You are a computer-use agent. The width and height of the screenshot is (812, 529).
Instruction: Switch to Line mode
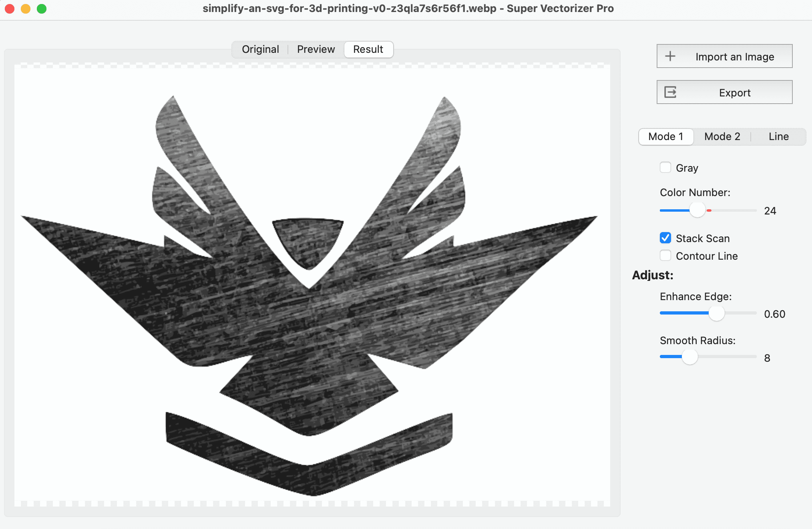tap(779, 136)
